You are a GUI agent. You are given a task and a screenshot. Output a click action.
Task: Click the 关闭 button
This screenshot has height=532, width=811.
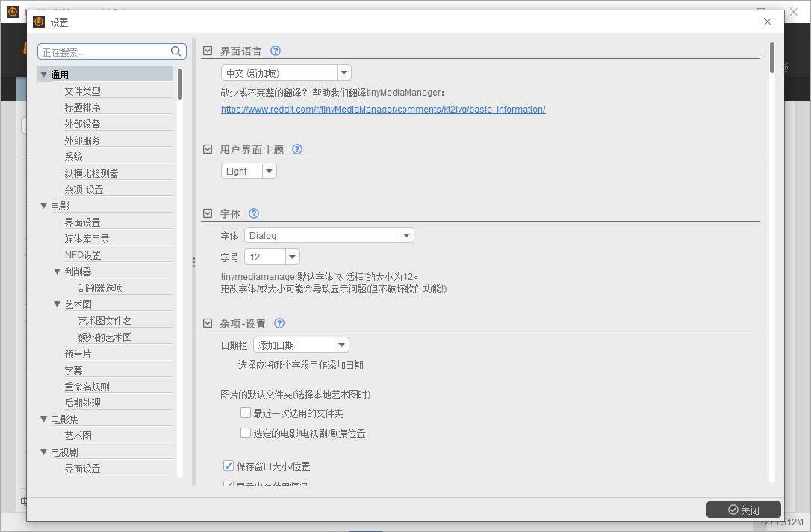(x=743, y=510)
